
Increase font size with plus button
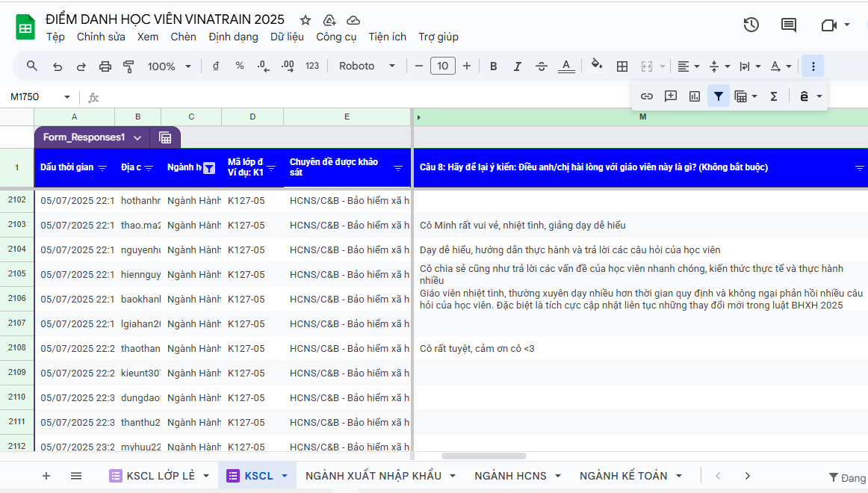pos(467,66)
